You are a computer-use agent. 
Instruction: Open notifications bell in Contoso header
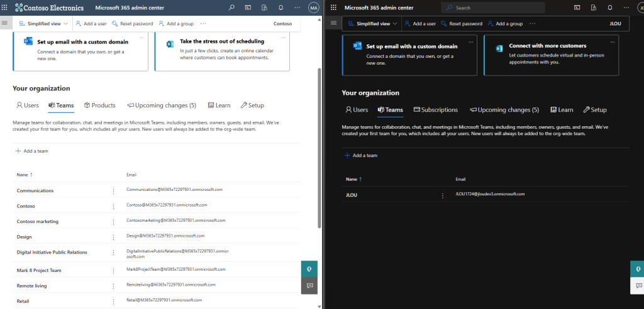[x=281, y=8]
